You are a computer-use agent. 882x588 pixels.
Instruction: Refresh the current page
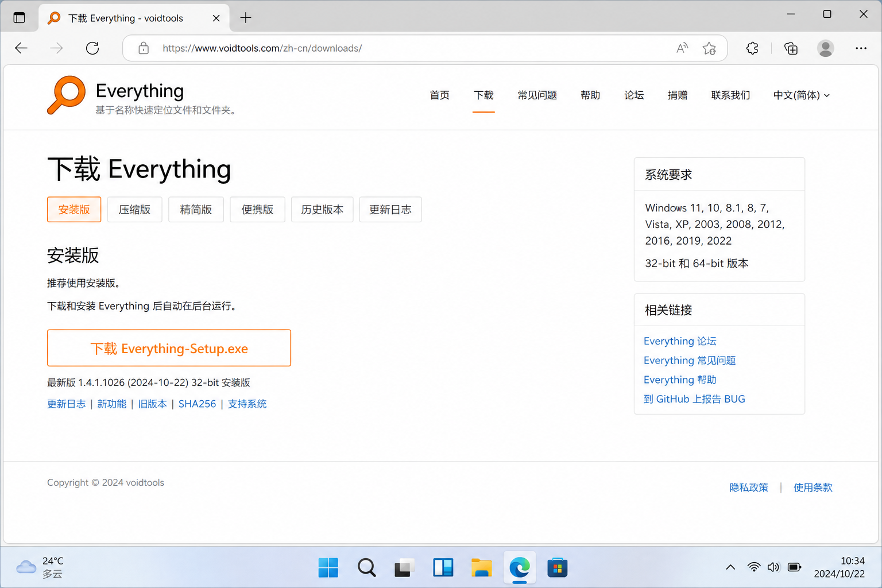(x=92, y=48)
